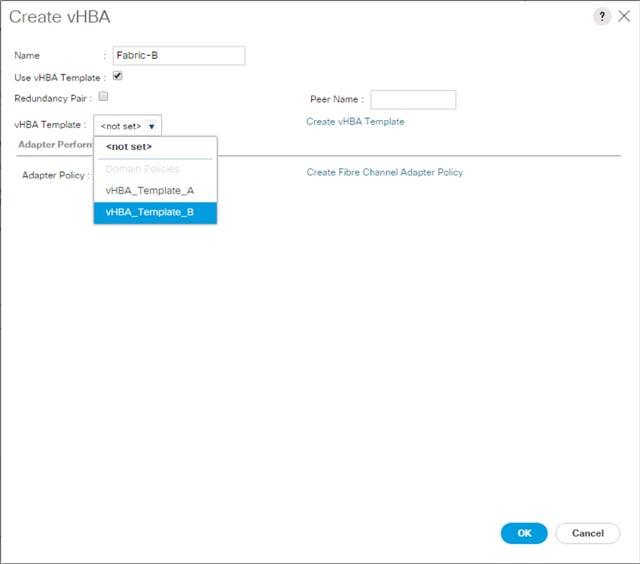640x564 pixels.
Task: Close the Create vHBA dialog
Action: pos(624,16)
